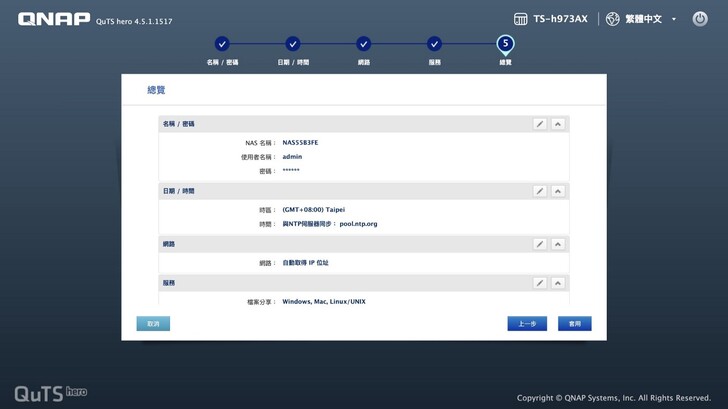Collapse the 日期 / 時間 section

558,191
